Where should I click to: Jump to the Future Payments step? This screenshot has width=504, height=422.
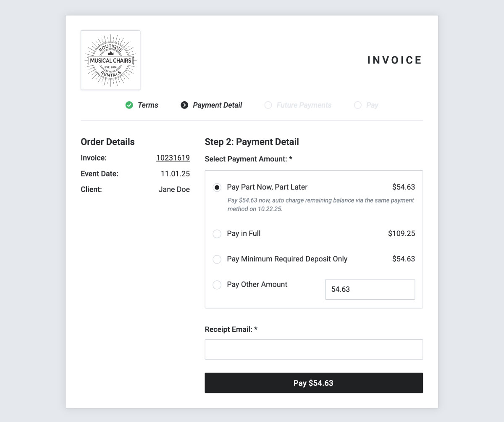(304, 105)
